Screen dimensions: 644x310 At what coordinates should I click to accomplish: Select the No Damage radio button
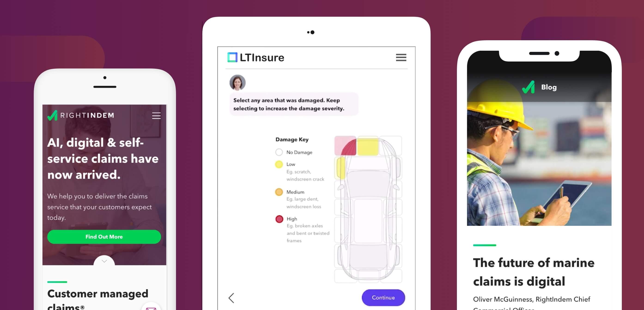point(279,152)
